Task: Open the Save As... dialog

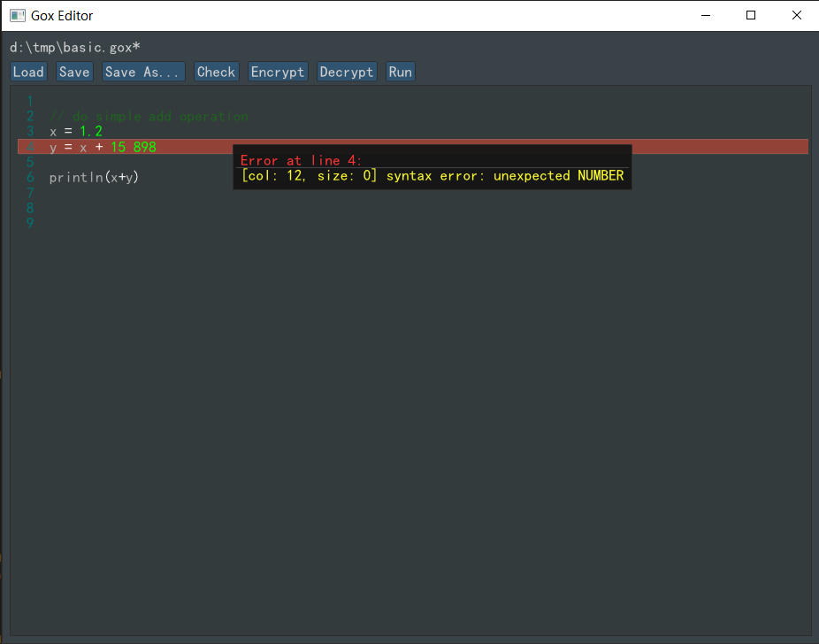Action: click(143, 73)
